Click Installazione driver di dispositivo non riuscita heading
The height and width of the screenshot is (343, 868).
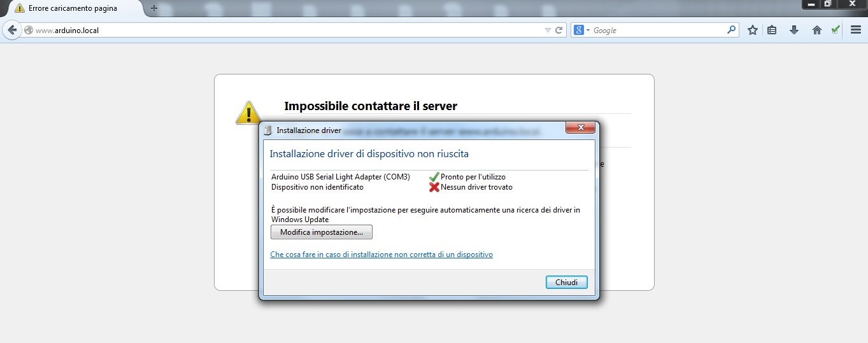pyautogui.click(x=369, y=154)
